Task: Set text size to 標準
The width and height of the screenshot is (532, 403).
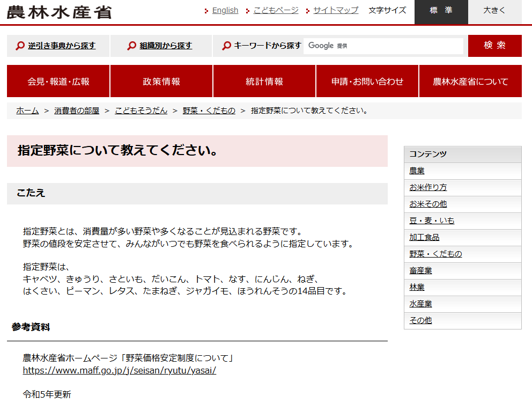Action: 441,12
